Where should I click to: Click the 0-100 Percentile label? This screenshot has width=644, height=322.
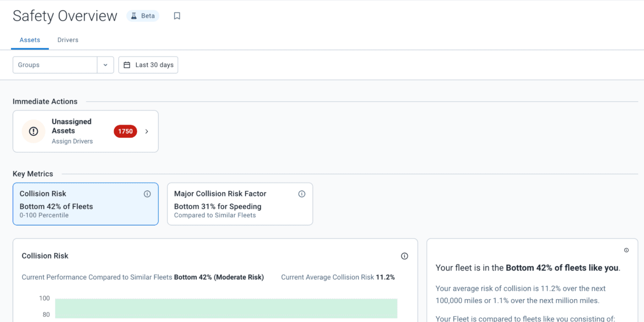[x=44, y=215]
